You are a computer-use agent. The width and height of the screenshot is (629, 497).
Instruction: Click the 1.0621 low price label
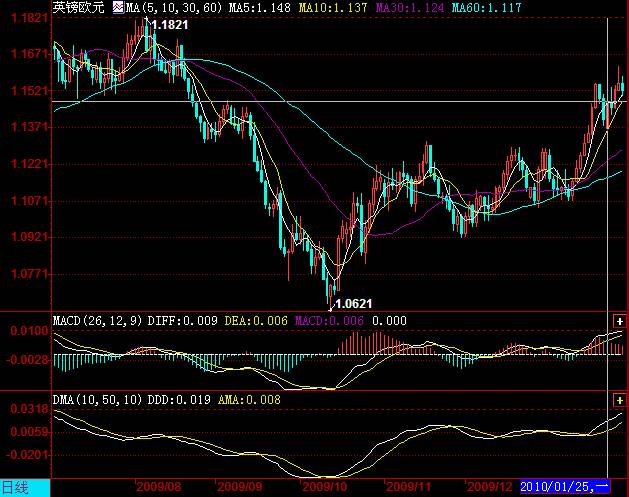coord(353,304)
